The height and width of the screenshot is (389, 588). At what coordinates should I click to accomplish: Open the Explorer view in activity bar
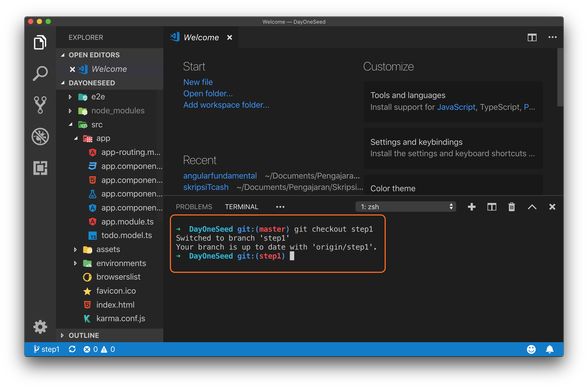40,42
